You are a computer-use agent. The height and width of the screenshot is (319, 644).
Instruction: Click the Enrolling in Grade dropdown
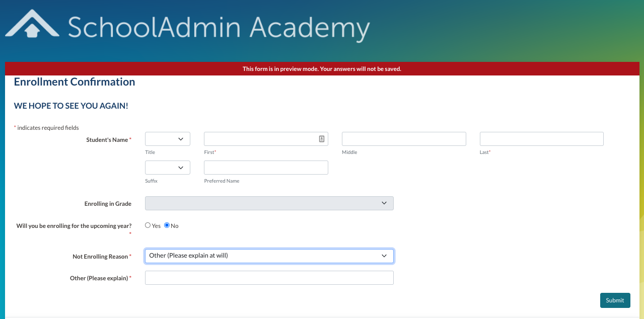[x=269, y=203]
